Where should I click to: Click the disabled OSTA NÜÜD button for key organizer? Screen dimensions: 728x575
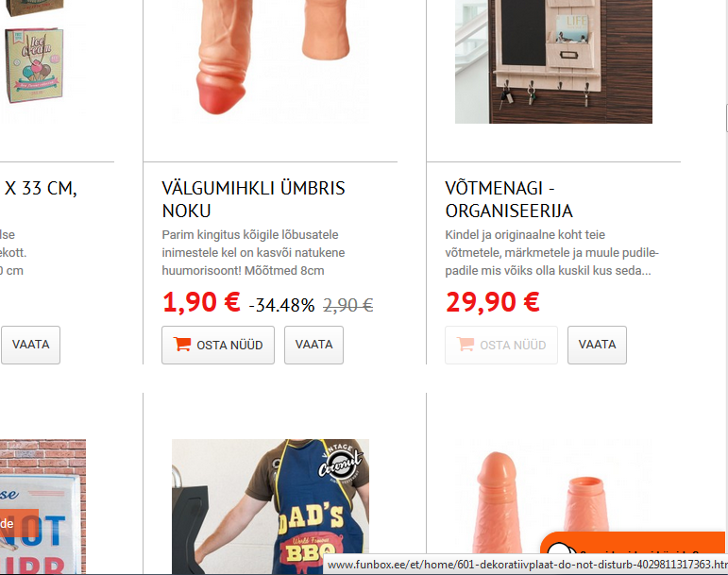[501, 345]
